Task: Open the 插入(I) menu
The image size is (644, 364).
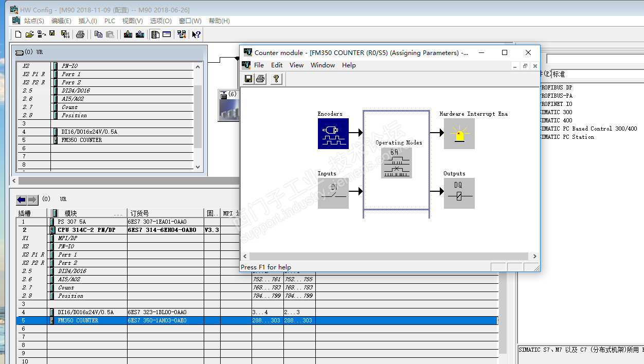Action: (x=87, y=21)
